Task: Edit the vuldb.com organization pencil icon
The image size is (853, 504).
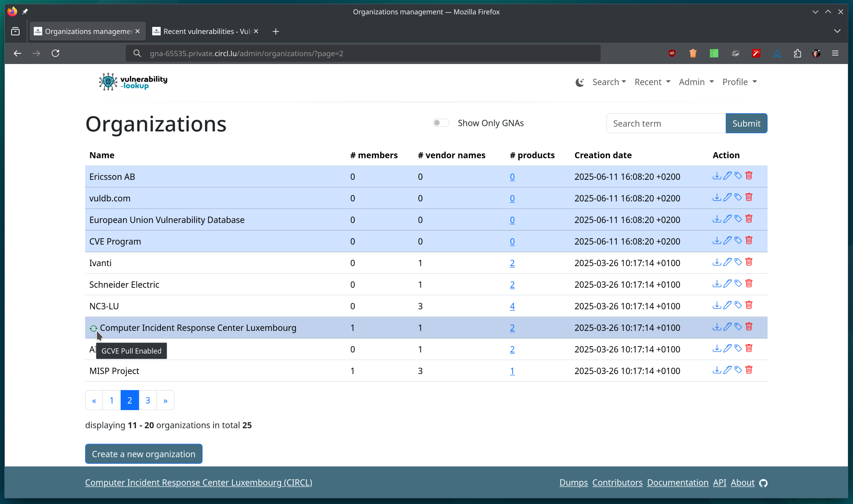Action: coord(727,197)
